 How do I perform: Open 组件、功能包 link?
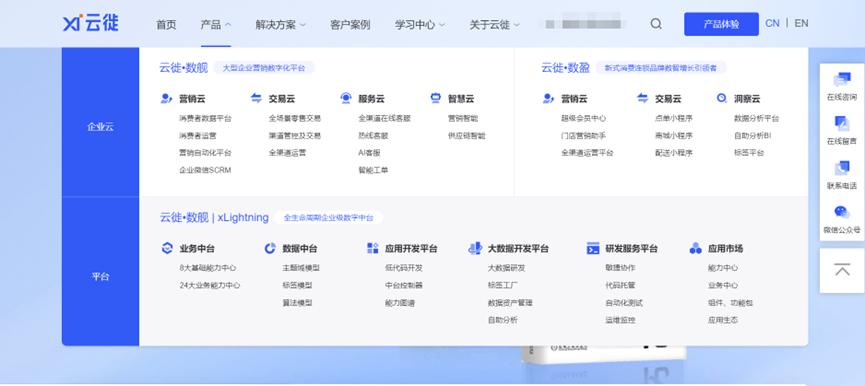tap(730, 303)
